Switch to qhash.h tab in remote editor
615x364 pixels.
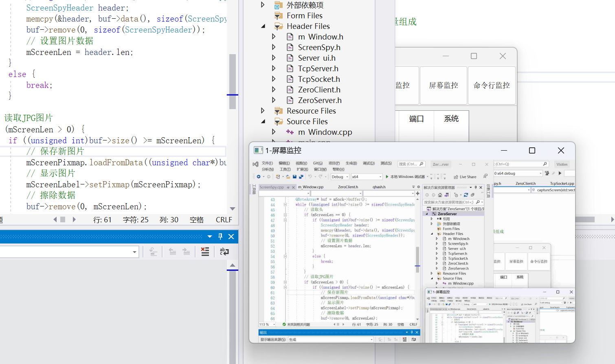pos(379,187)
